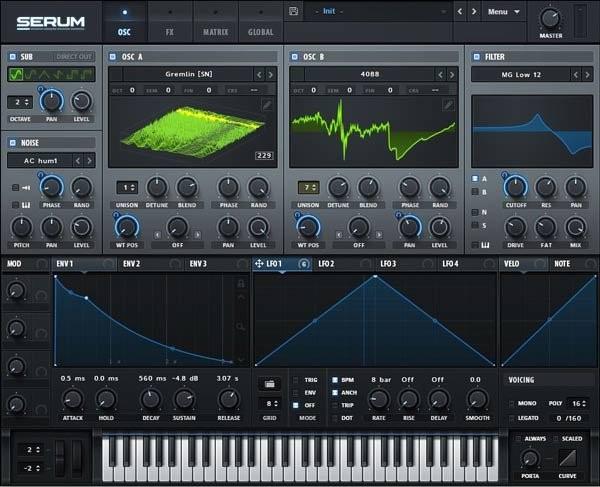Click the portamento curve display
The image size is (600, 487).
[x=567, y=458]
